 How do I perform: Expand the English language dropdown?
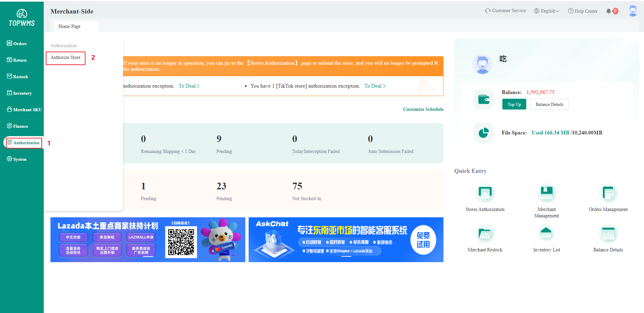tap(547, 11)
